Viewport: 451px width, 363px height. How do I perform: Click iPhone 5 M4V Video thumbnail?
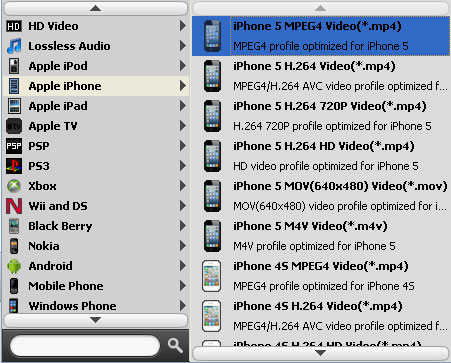[x=212, y=236]
